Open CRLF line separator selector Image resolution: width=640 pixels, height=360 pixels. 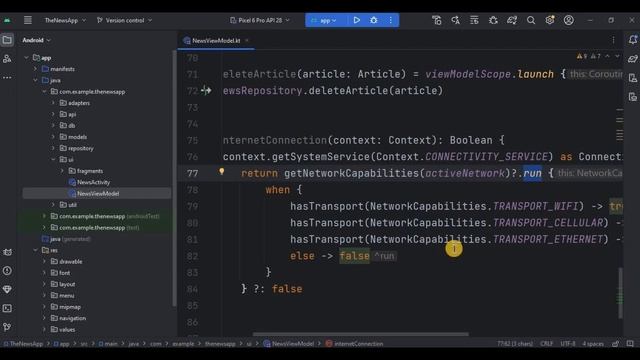547,344
